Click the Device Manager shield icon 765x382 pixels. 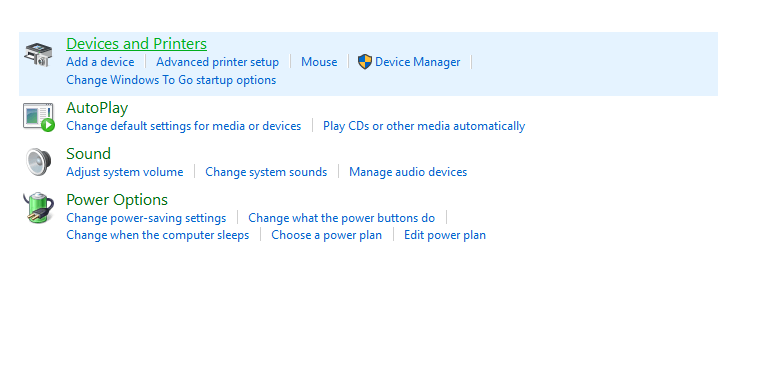tap(364, 62)
